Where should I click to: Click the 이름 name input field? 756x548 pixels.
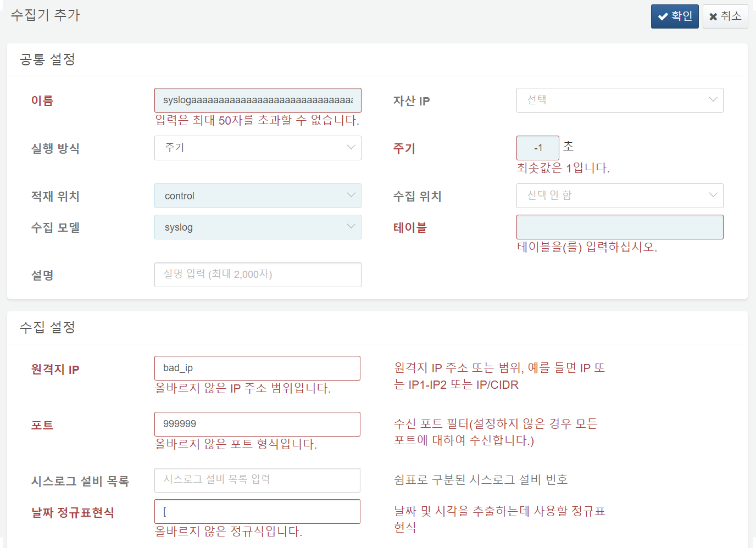258,100
